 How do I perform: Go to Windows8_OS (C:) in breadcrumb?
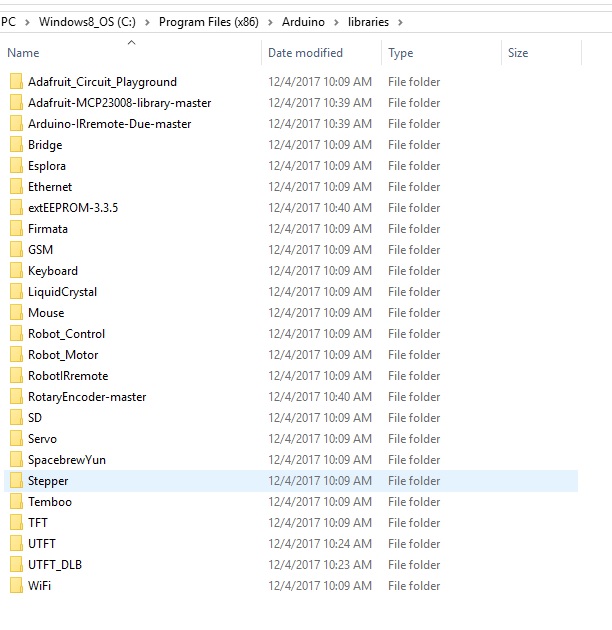pyautogui.click(x=87, y=22)
